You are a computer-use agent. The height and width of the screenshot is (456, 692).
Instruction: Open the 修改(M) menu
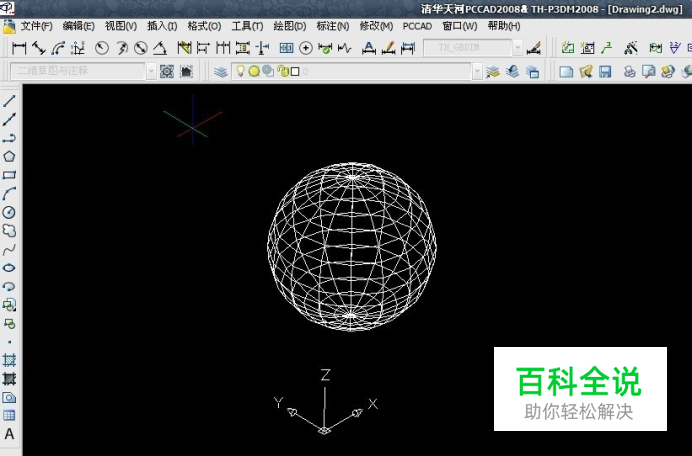pos(376,26)
